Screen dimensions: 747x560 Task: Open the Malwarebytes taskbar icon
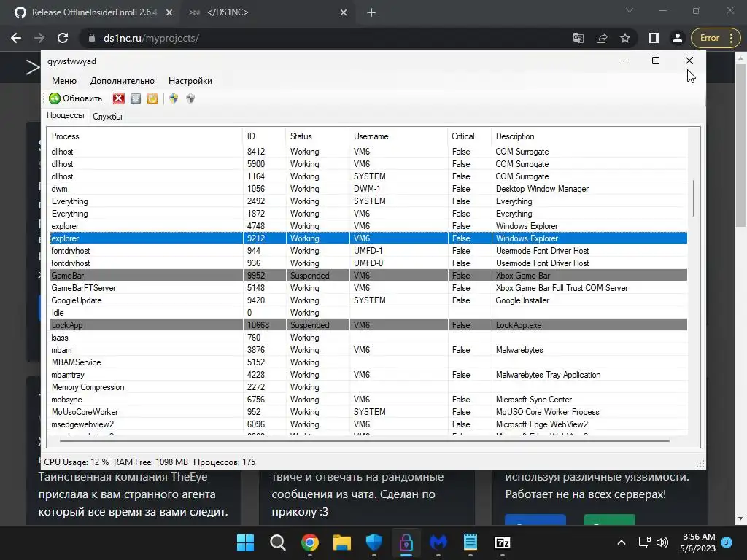438,542
